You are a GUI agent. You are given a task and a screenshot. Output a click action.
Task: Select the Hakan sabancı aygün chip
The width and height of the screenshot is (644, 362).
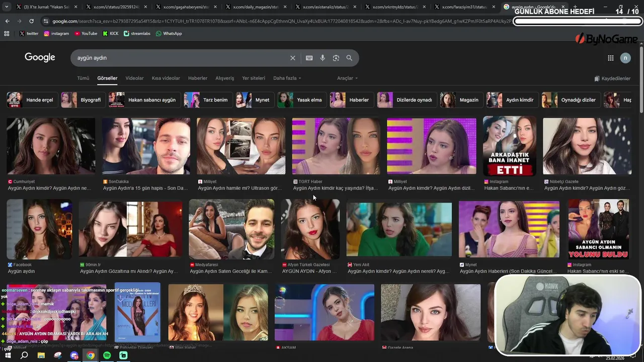tap(145, 100)
